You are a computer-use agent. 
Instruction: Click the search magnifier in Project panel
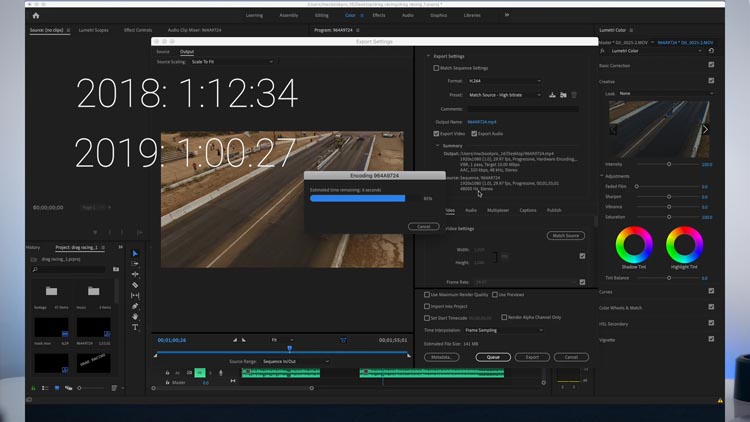click(x=35, y=270)
